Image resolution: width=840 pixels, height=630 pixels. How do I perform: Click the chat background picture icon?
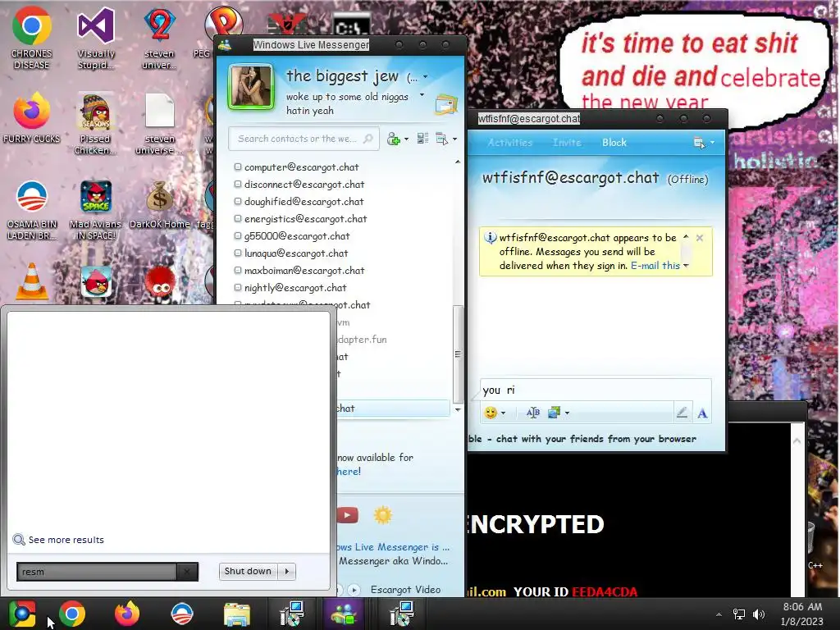coord(555,413)
